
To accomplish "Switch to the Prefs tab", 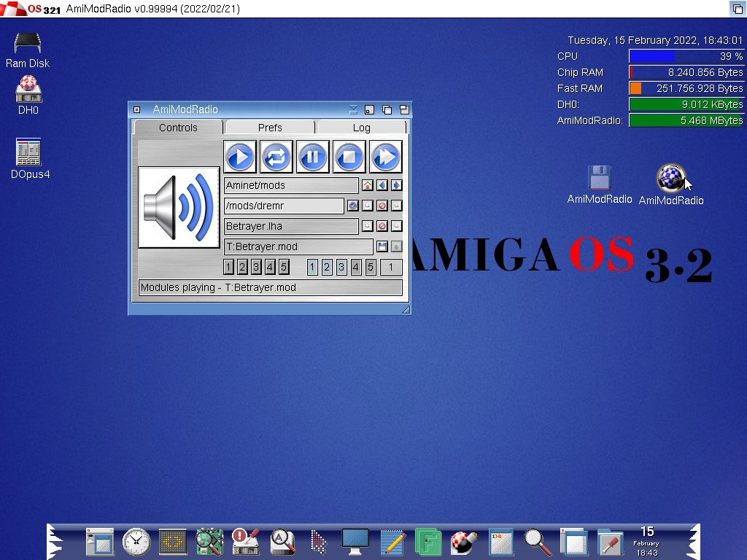I will 270,128.
